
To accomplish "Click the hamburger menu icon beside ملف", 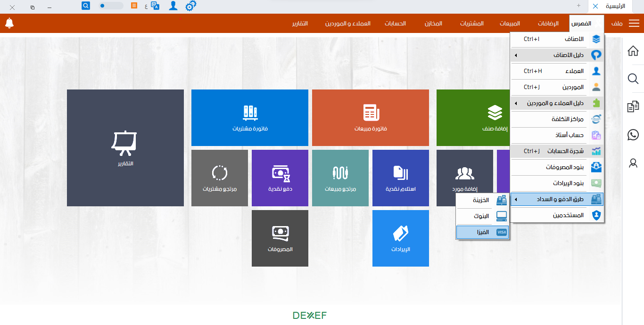I will (x=634, y=24).
